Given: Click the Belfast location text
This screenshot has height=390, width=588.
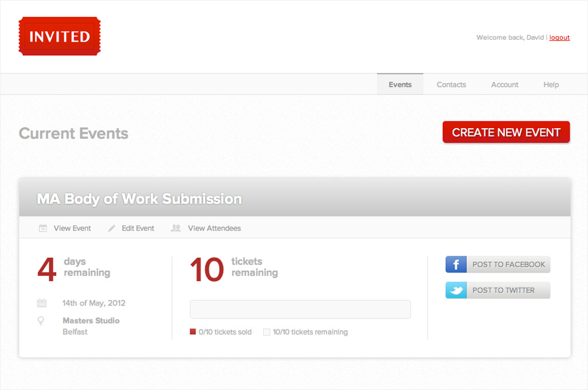Looking at the screenshot, I should click(x=75, y=332).
